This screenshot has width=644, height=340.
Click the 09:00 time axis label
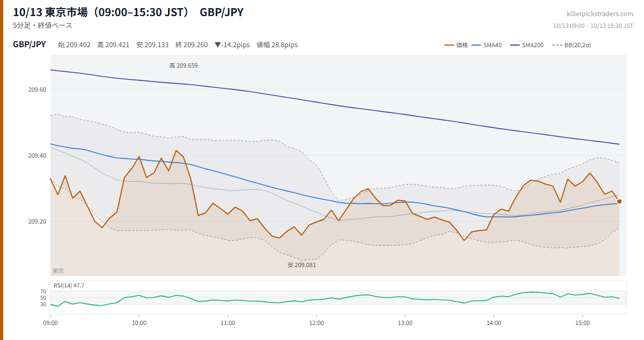(50, 323)
